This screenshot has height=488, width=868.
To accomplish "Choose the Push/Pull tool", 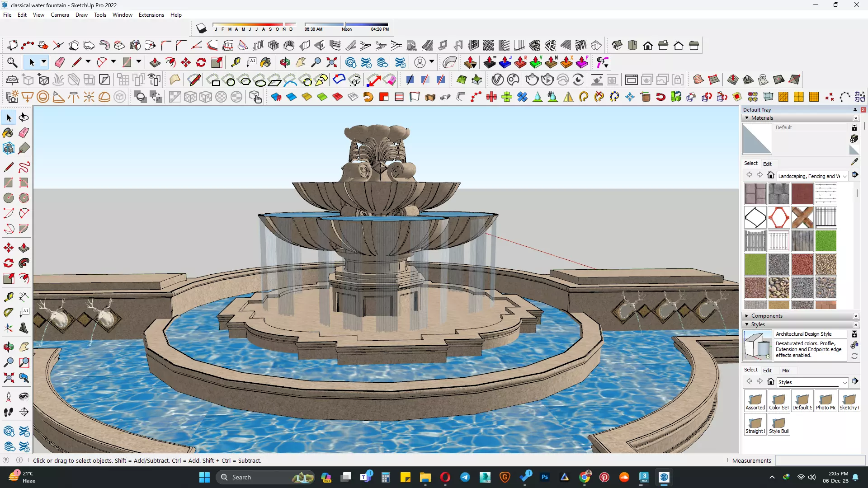I will coord(24,248).
